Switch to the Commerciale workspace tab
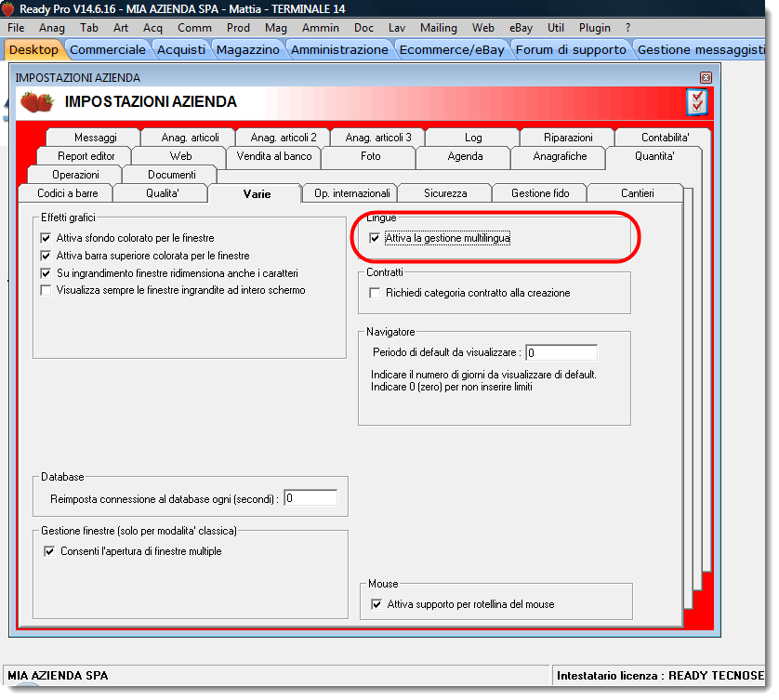This screenshot has height=700, width=779. point(107,49)
